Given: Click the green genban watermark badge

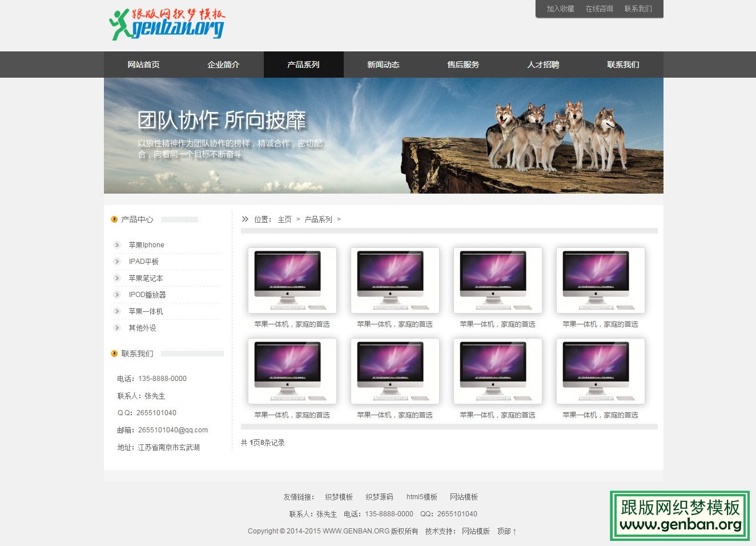Looking at the screenshot, I should coord(679,515).
